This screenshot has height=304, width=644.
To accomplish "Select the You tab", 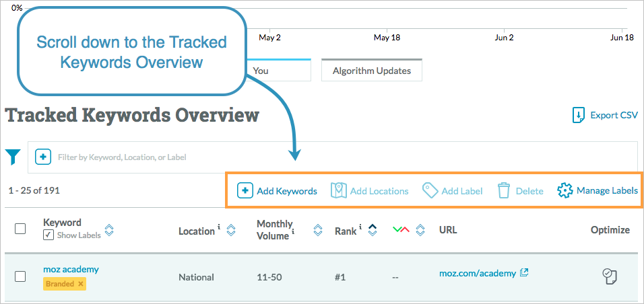I will click(x=278, y=71).
